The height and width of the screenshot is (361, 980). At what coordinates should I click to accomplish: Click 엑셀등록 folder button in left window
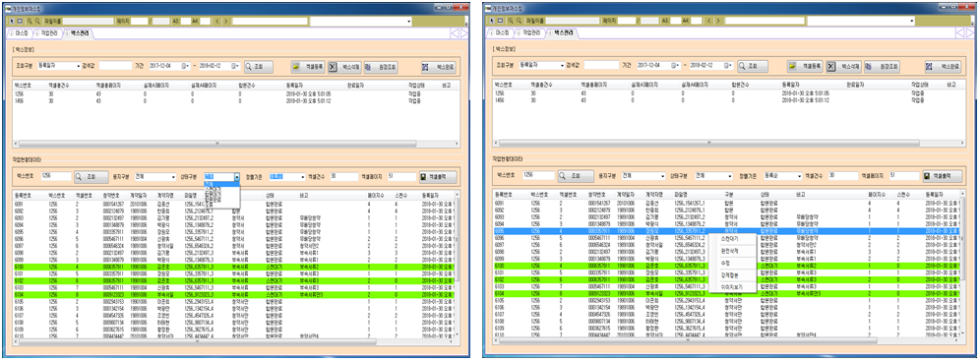coord(308,66)
